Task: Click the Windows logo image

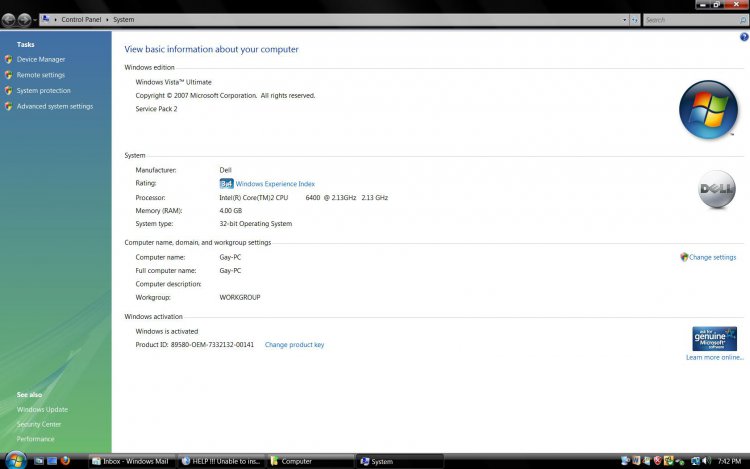Action: [x=708, y=109]
